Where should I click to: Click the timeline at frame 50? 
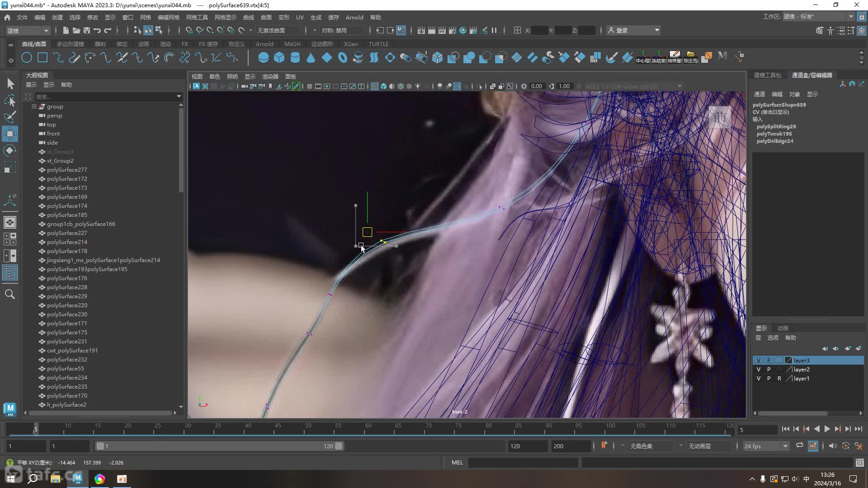coord(308,428)
